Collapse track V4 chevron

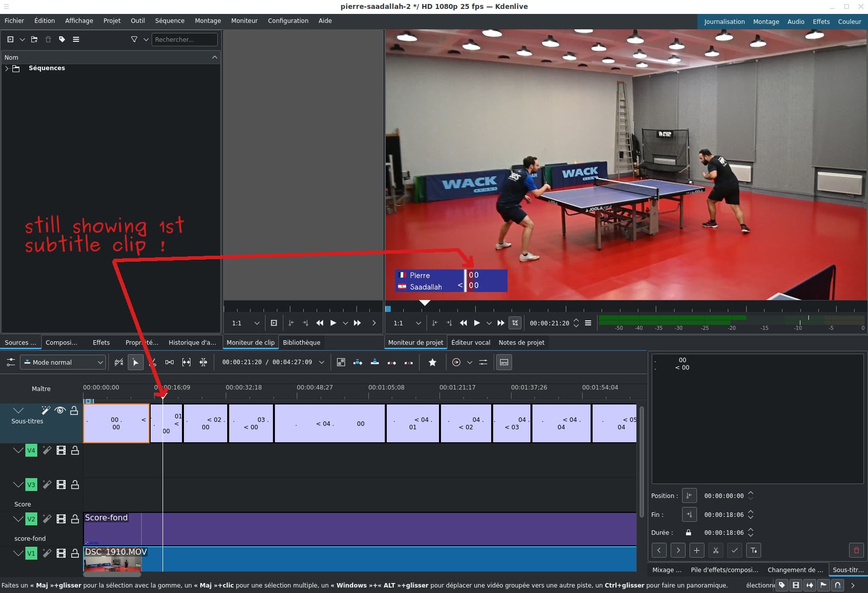click(18, 450)
